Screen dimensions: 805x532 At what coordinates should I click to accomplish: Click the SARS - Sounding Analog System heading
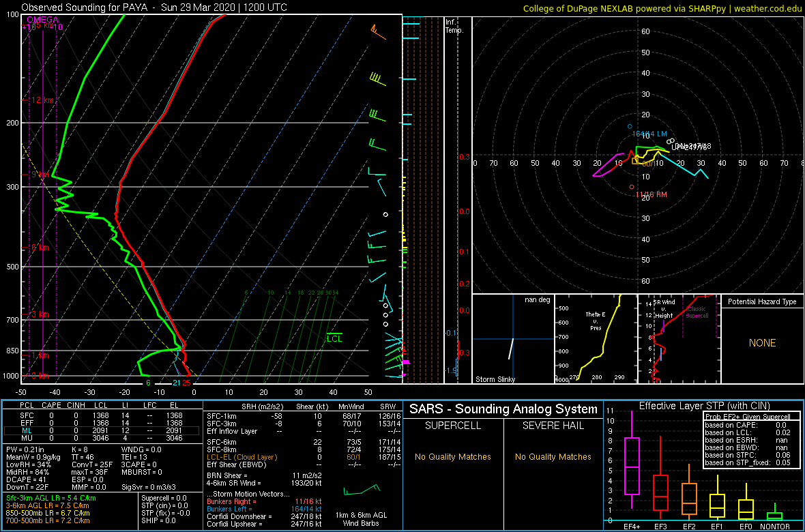tap(503, 409)
